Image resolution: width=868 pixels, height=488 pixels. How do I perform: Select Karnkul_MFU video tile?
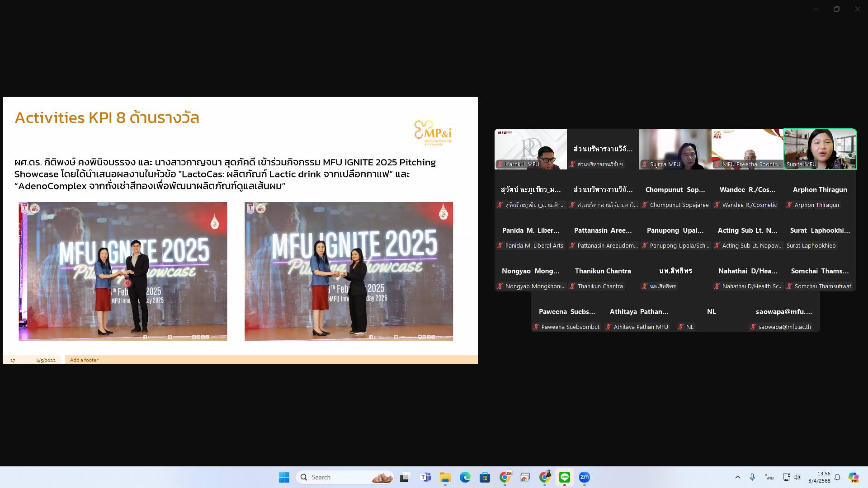coord(531,149)
